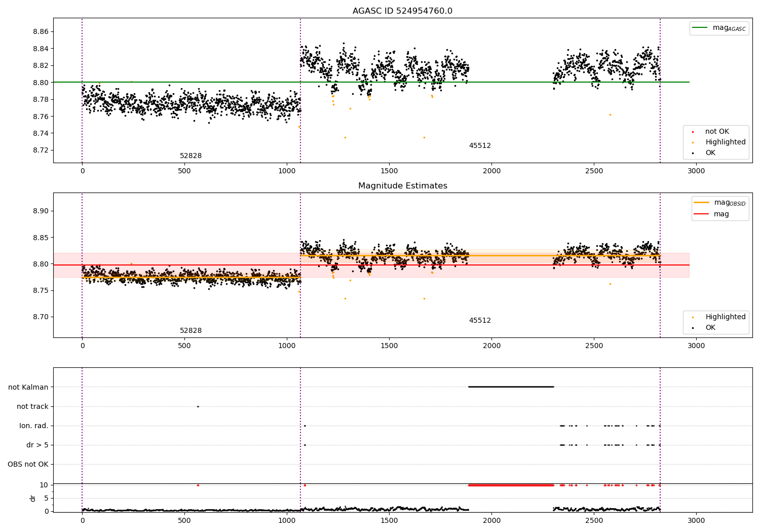Viewport: 760px width, 532px height.
Task: Click 'Highlighted' legend entry in top plot
Action: click(x=719, y=142)
